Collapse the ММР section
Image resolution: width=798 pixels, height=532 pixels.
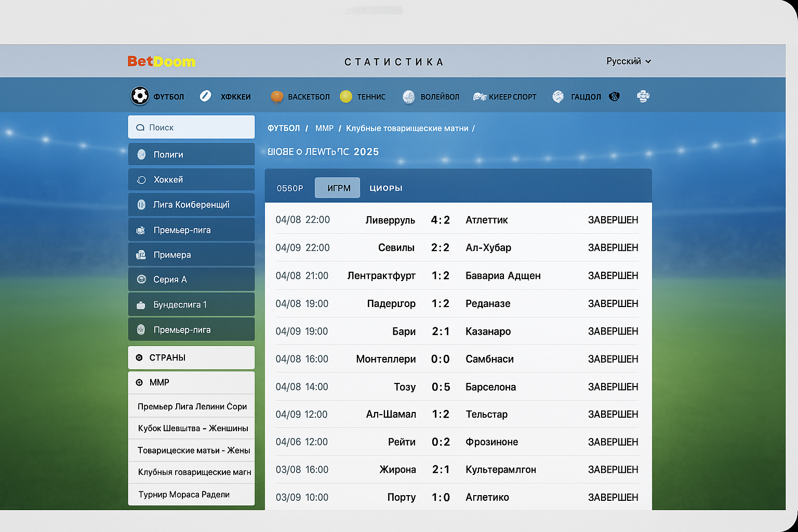pos(191,382)
